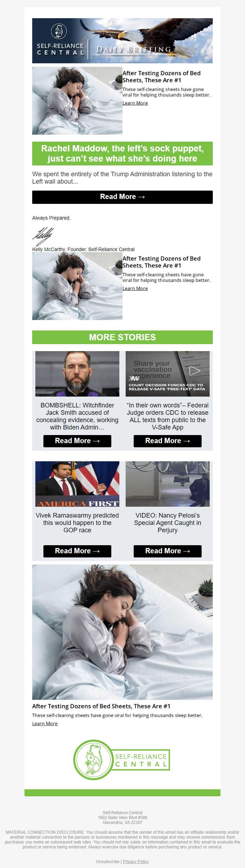The image size is (245, 868).
Task: Click Learn More beneath Kelly McCarthy signature
Action: 135,288
